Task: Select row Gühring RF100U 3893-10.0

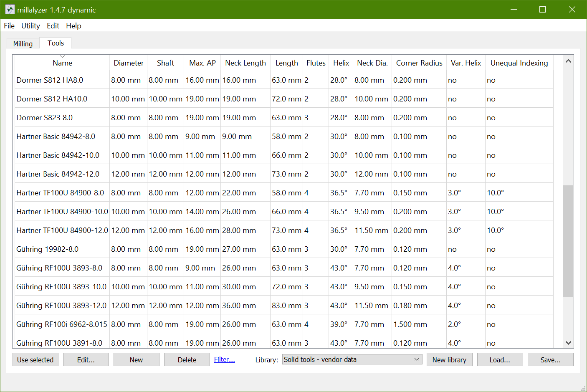Action: 284,286
